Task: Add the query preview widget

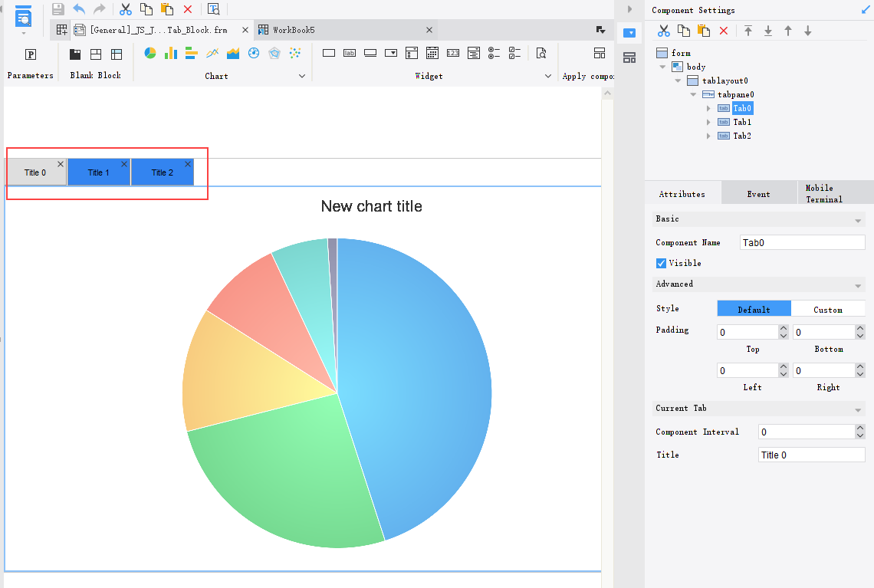Action: coord(541,53)
